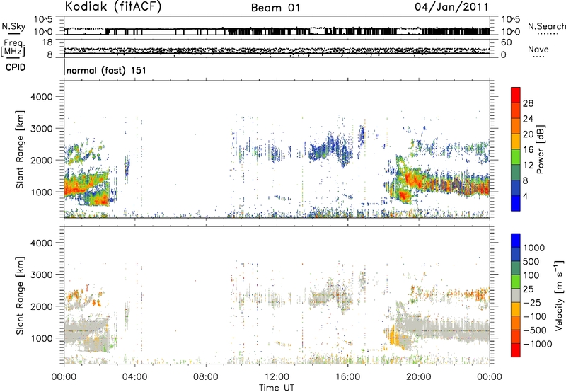The height and width of the screenshot is (392, 566).
Task: Select the "N.Search" legend label
Action: click(x=547, y=26)
